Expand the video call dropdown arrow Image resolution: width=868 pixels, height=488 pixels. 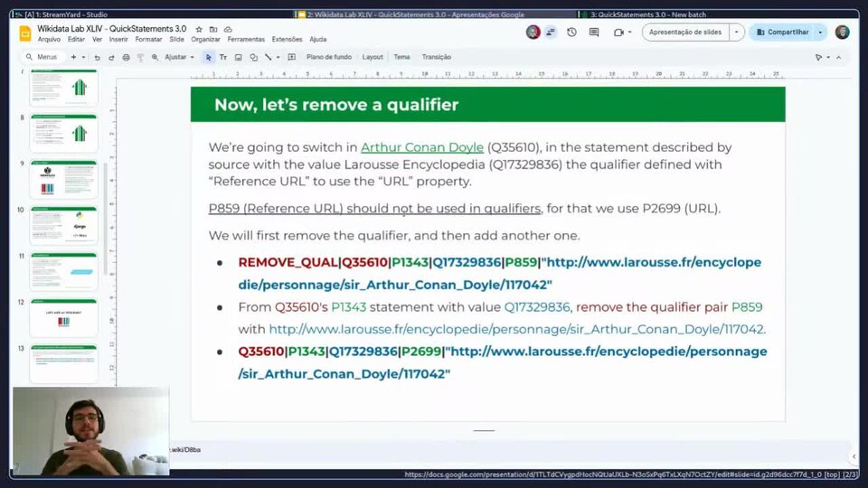[x=630, y=33]
